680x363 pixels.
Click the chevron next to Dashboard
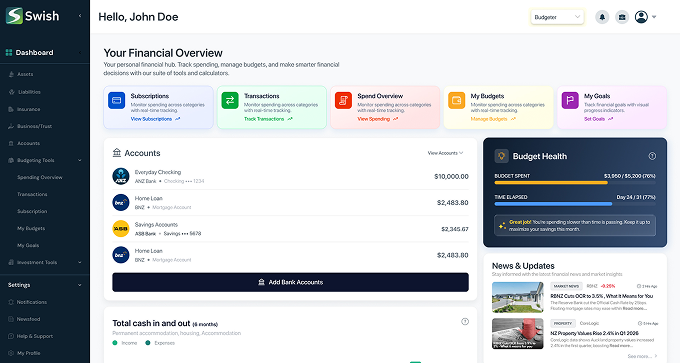80,52
